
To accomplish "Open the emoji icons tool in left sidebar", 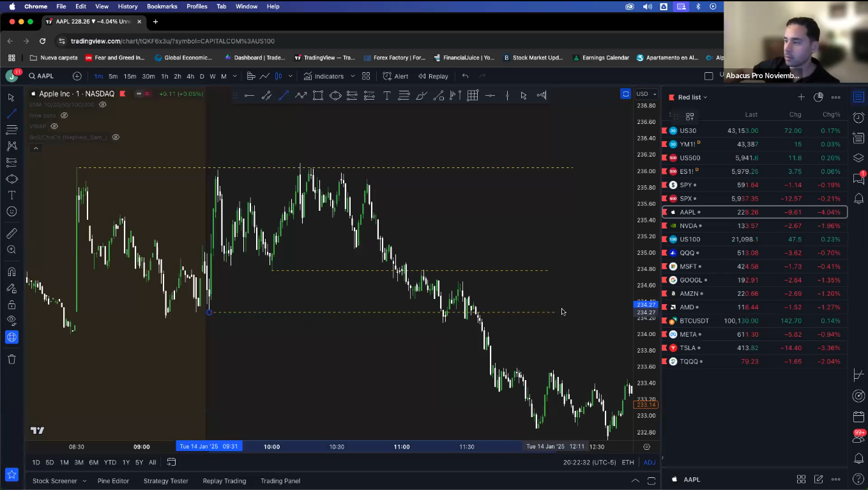I will pyautogui.click(x=11, y=211).
